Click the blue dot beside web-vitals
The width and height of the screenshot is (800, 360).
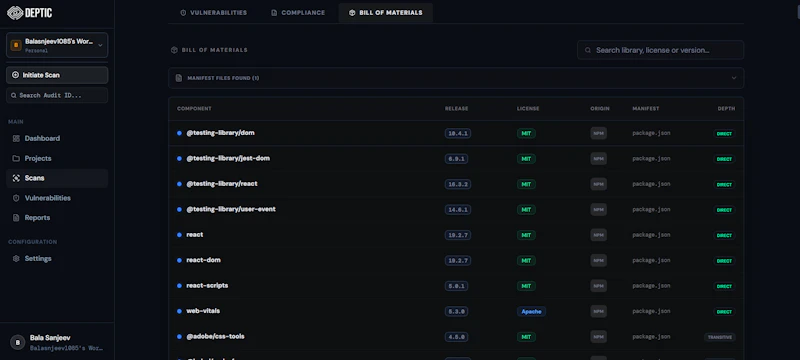[179, 311]
